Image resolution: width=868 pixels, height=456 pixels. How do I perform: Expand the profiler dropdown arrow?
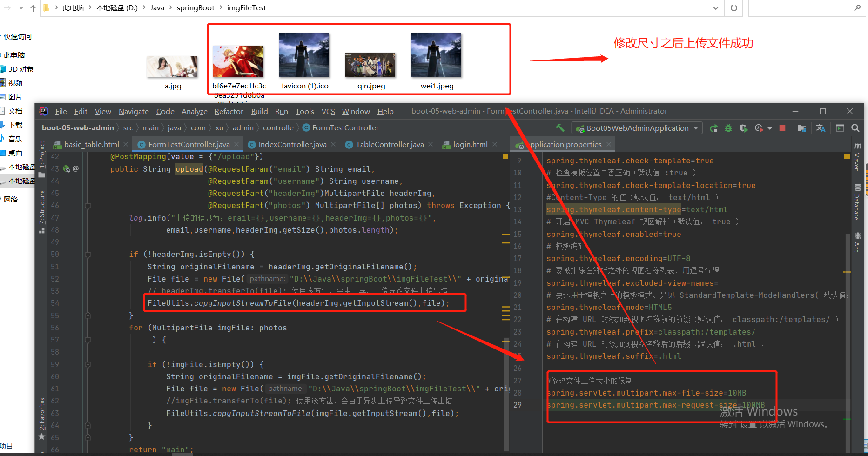tap(769, 128)
